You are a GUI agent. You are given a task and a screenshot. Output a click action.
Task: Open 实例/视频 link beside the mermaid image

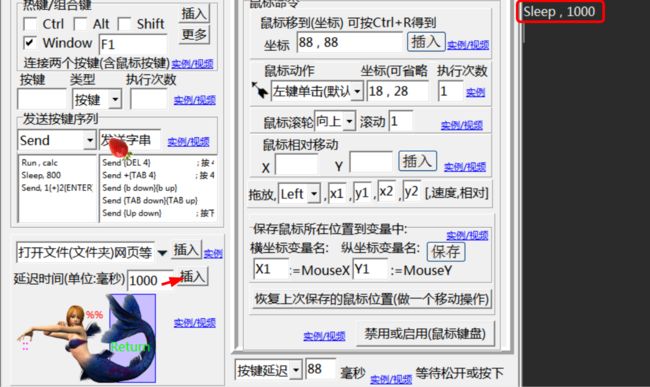195,322
